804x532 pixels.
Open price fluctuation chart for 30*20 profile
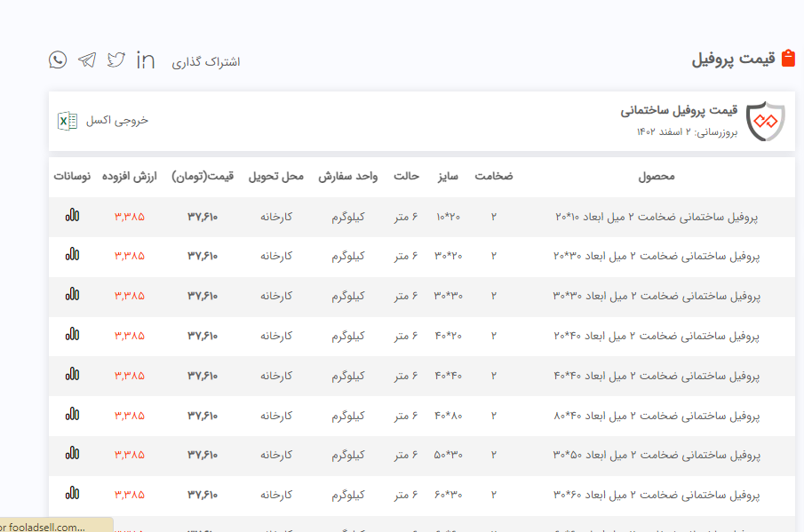pos(72,255)
